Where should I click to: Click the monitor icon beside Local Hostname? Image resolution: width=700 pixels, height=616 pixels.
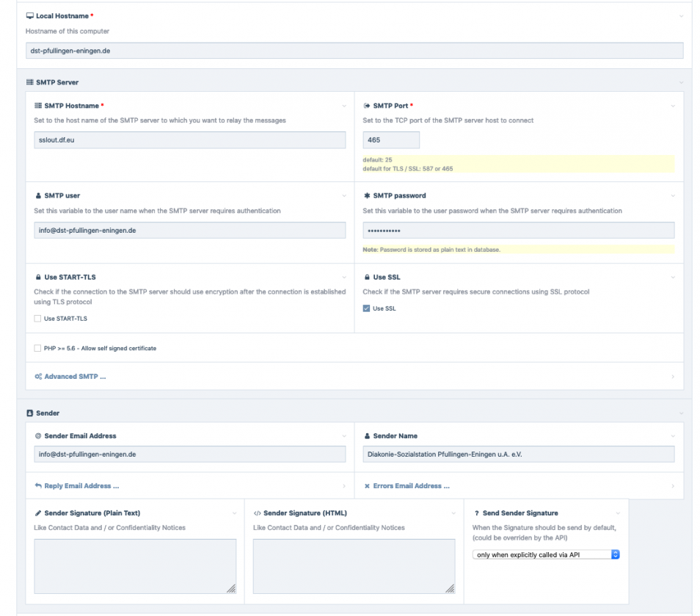[30, 15]
